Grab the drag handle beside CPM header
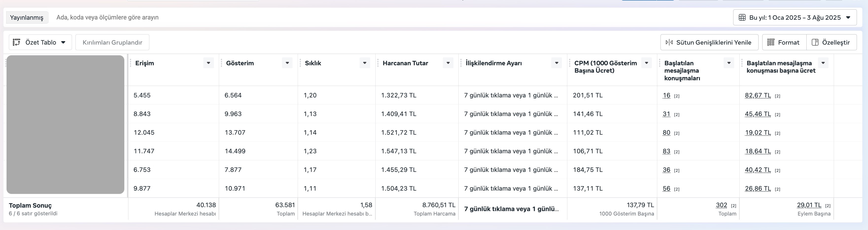 [570, 63]
